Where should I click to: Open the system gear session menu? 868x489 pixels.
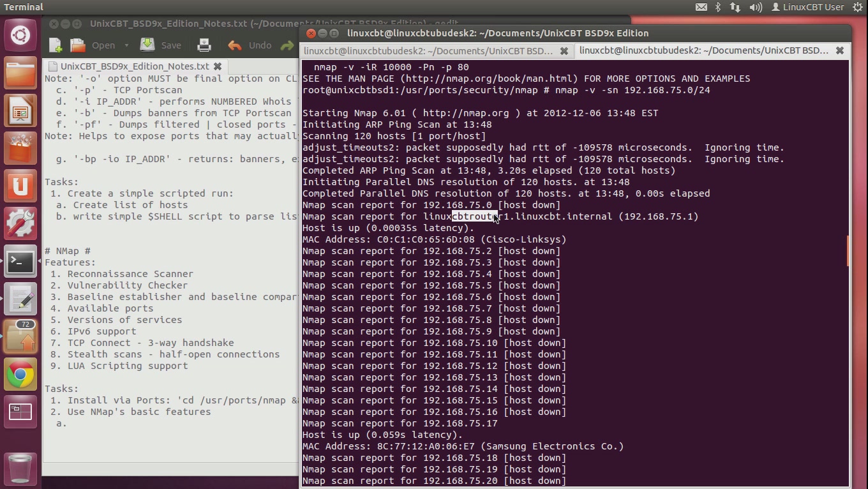point(857,7)
